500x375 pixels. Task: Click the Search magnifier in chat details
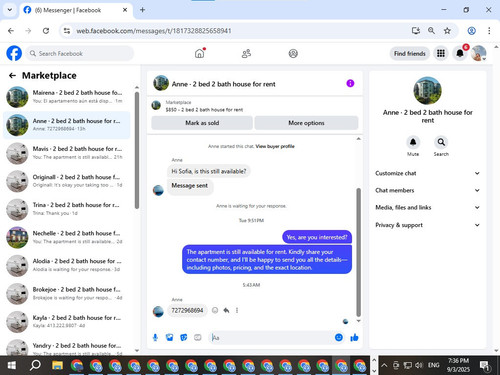pos(441,142)
